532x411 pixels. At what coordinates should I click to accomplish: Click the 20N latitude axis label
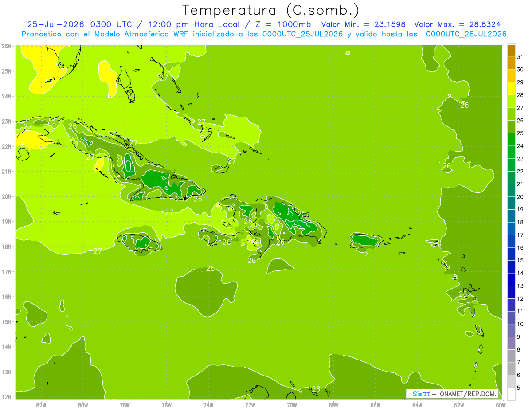coord(6,196)
